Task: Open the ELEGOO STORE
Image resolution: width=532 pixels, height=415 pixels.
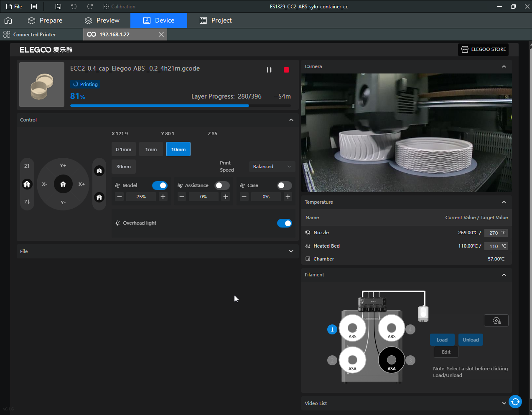Action: click(x=483, y=49)
